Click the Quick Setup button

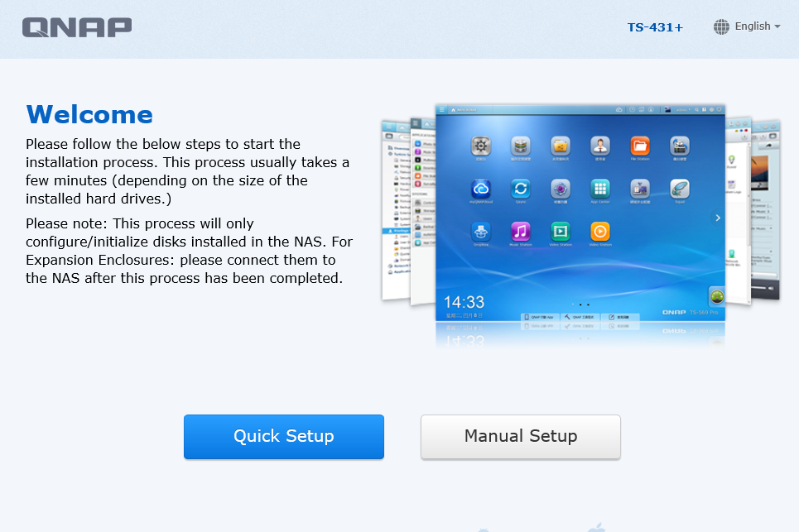(283, 436)
